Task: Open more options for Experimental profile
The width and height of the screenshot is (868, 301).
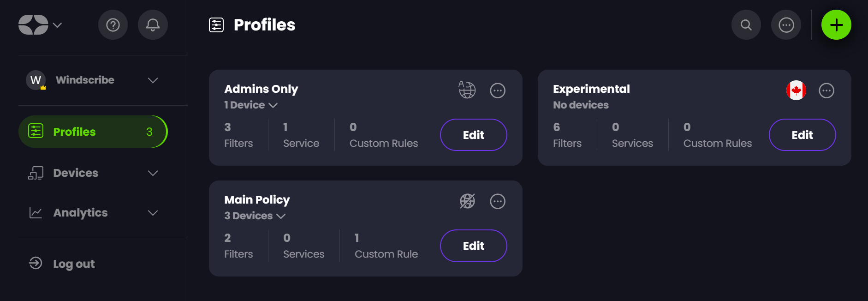Action: point(826,90)
